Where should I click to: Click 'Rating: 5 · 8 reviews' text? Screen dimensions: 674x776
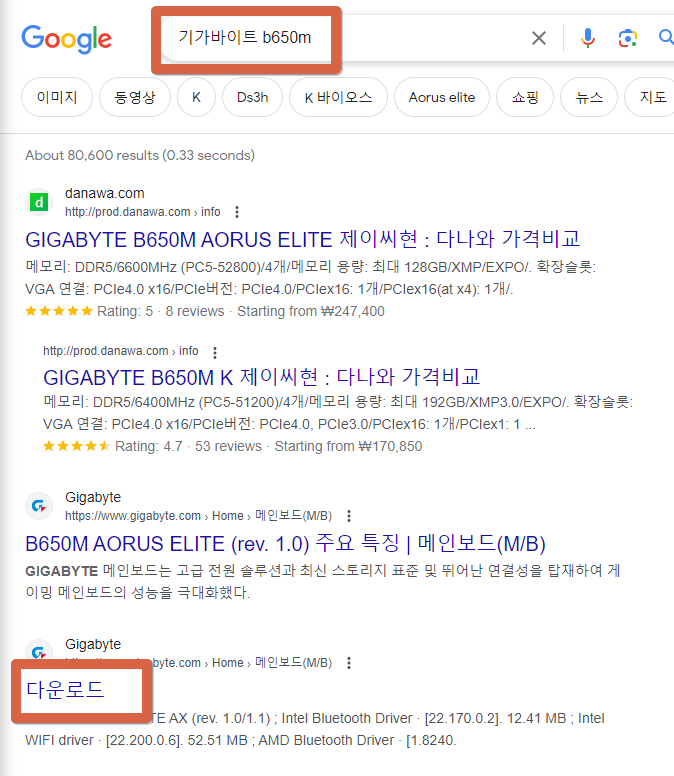(160, 311)
